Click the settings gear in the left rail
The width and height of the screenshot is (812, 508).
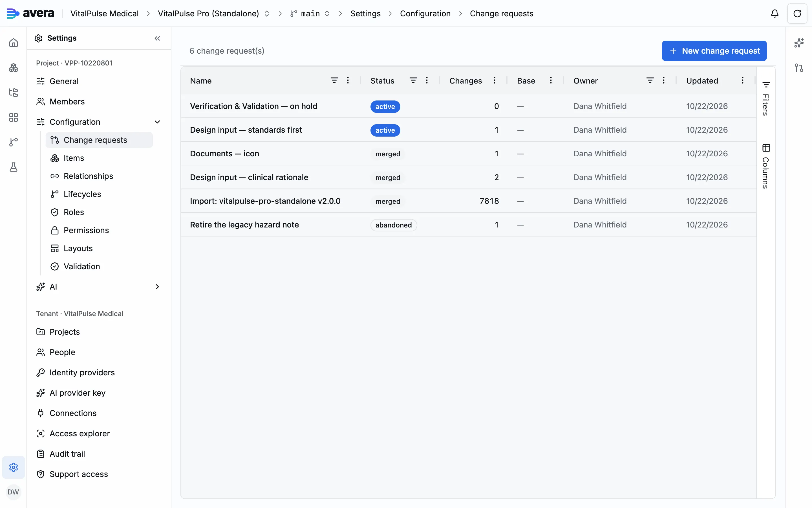[14, 467]
